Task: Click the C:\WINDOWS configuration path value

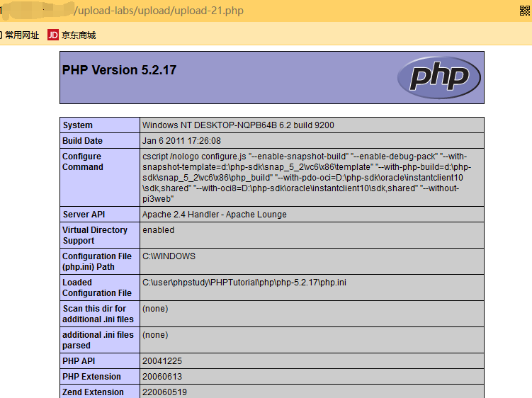Action: click(169, 256)
